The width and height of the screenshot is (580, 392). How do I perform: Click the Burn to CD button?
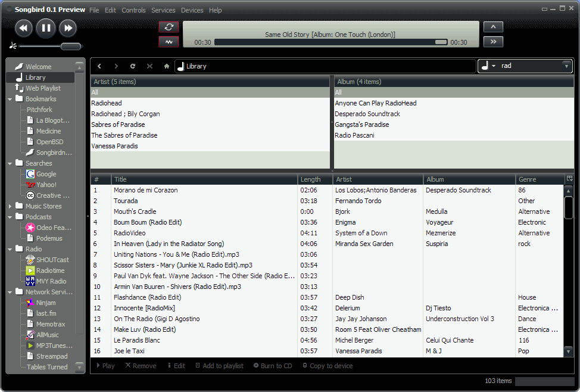273,365
